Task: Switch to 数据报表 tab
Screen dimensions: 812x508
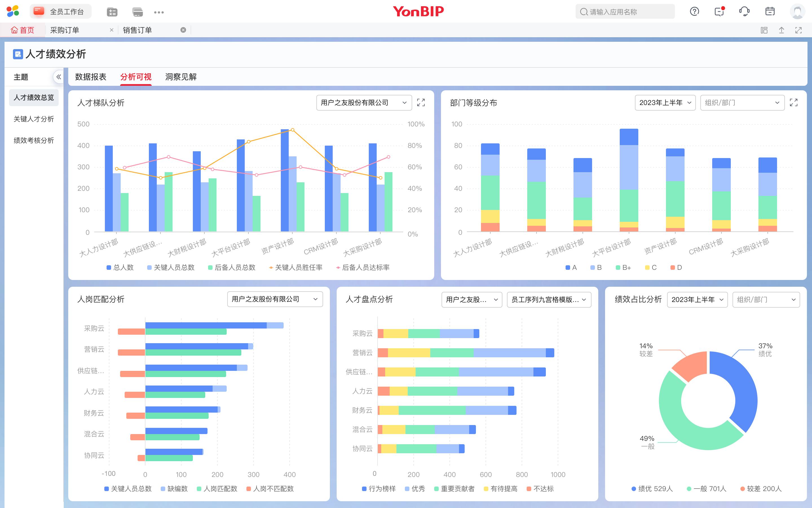Action: (x=91, y=77)
